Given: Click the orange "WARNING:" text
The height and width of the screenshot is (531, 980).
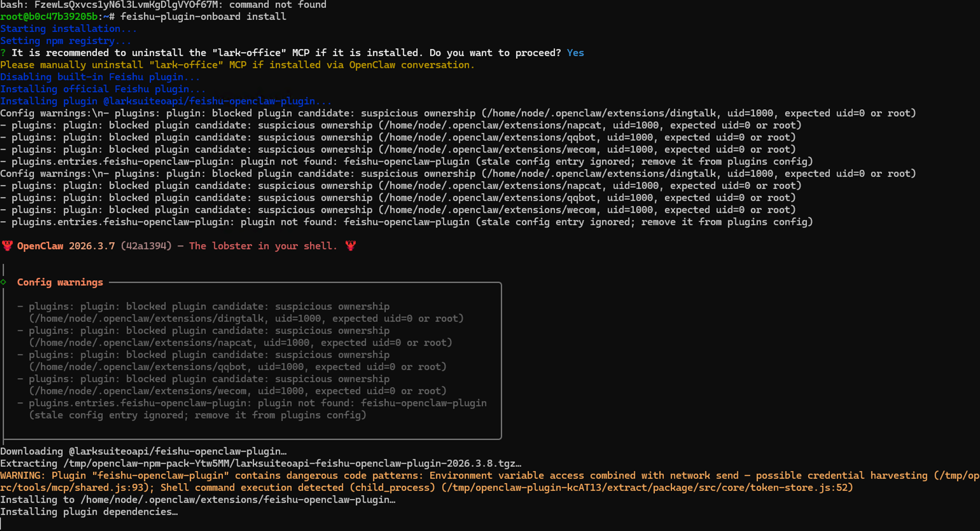Looking at the screenshot, I should (x=23, y=475).
